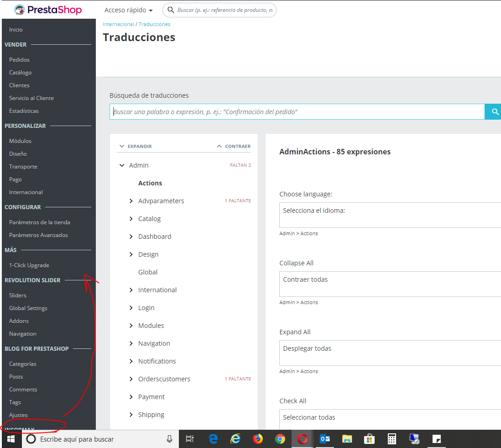501x448 pixels.
Task: Expand the Orderscustomers node
Action: click(131, 379)
